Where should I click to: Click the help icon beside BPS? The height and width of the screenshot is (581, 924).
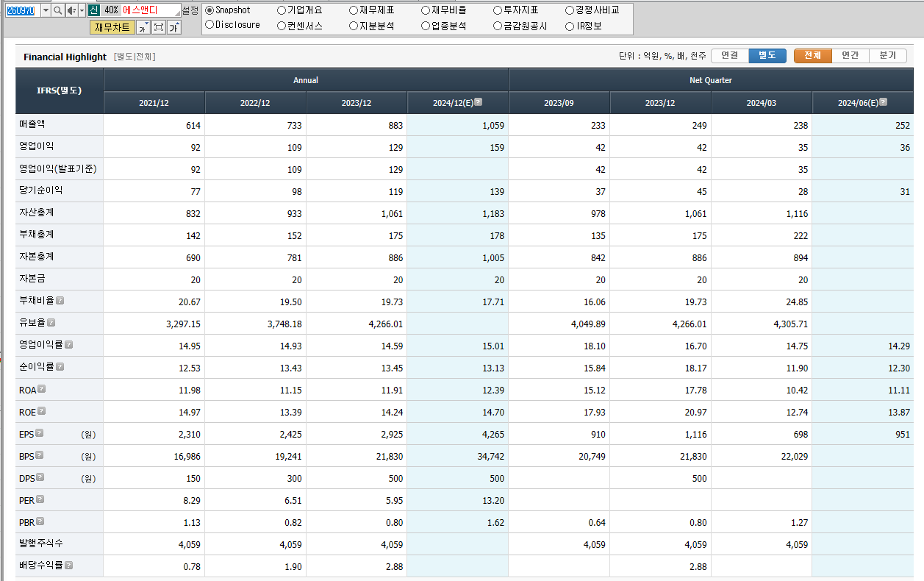(40, 455)
